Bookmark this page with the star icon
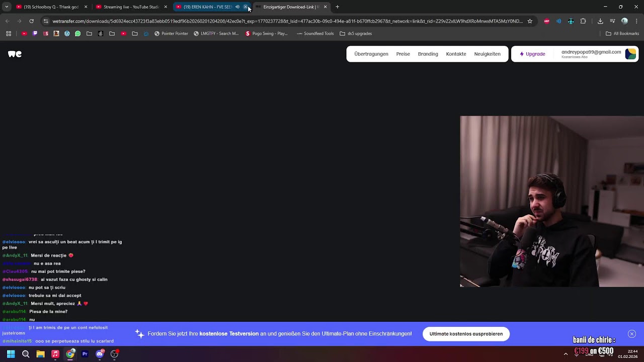644x362 pixels. [529, 21]
